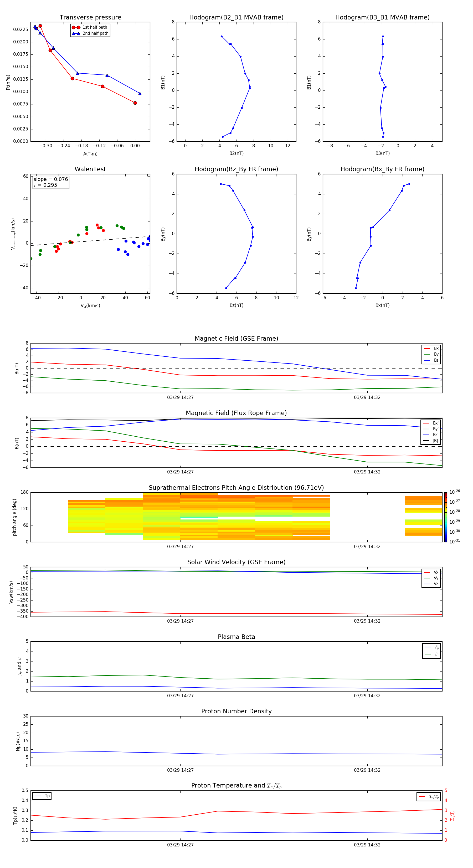Click '03/29 14:32' tick under GSE magnetic field
The image size is (473, 868).
(x=367, y=398)
